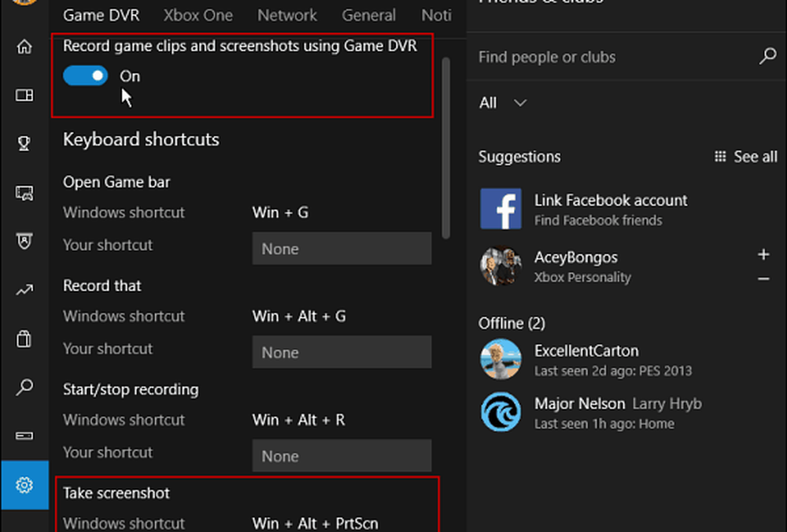
Task: Switch to Notifications settings tab
Action: pyautogui.click(x=436, y=15)
